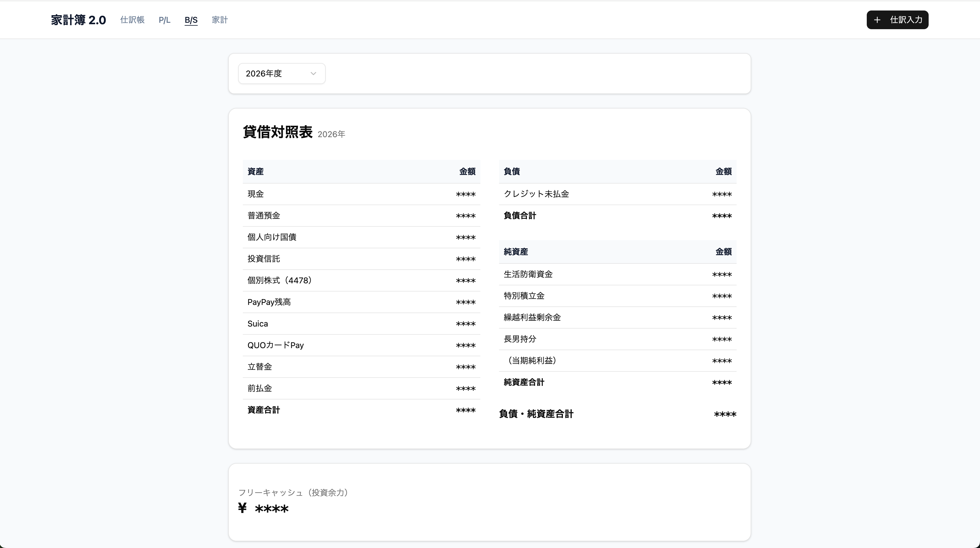Select the 投資信託 row
The image size is (980, 548).
tap(361, 259)
